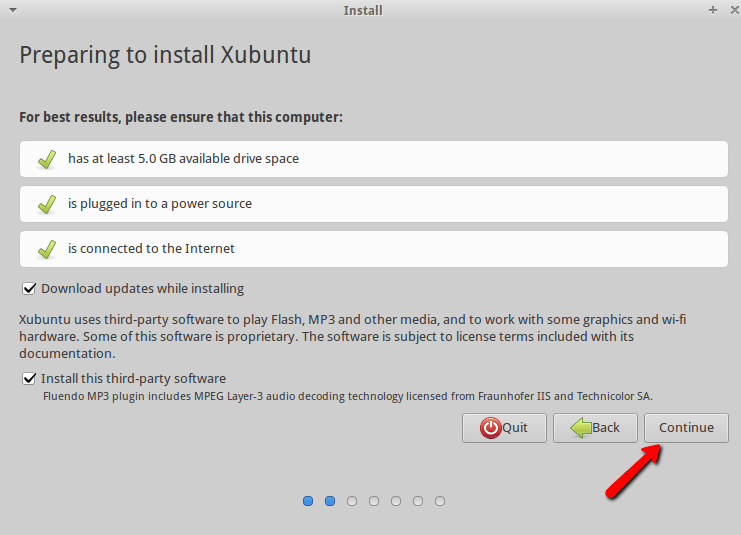Image resolution: width=741 pixels, height=535 pixels.
Task: Click text 'is connected to the Internet'
Action: tap(151, 249)
